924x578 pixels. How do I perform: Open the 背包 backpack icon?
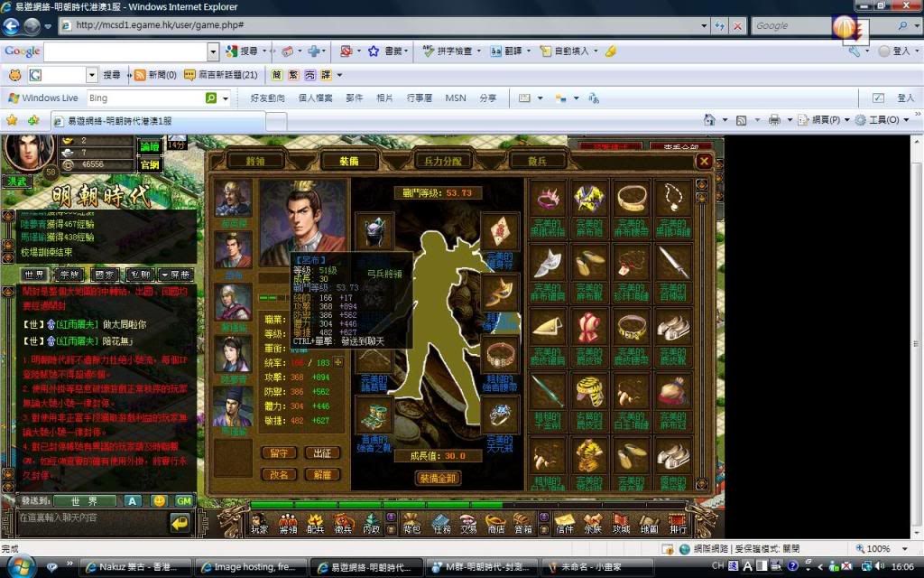(411, 522)
